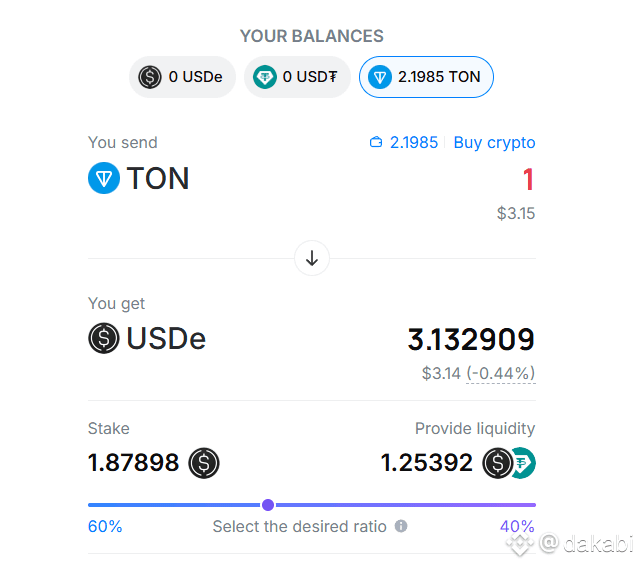This screenshot has height=568, width=641.
Task: Click the 60% stake ratio label
Action: click(105, 526)
